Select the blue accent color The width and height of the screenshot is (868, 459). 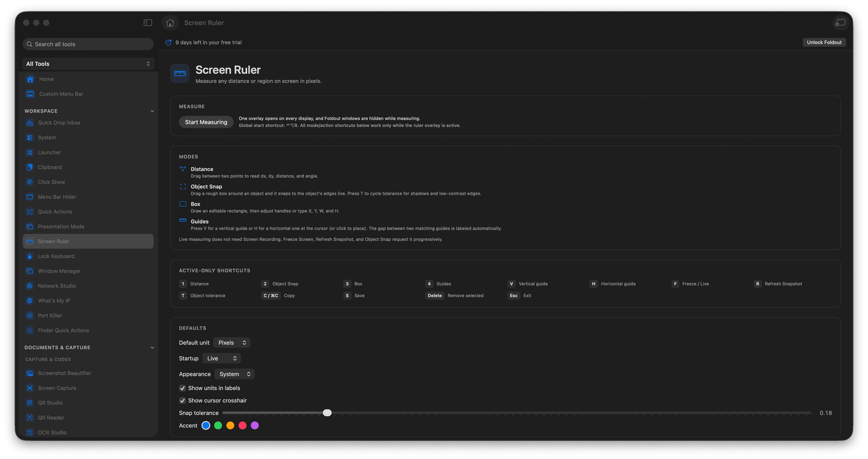tap(206, 426)
